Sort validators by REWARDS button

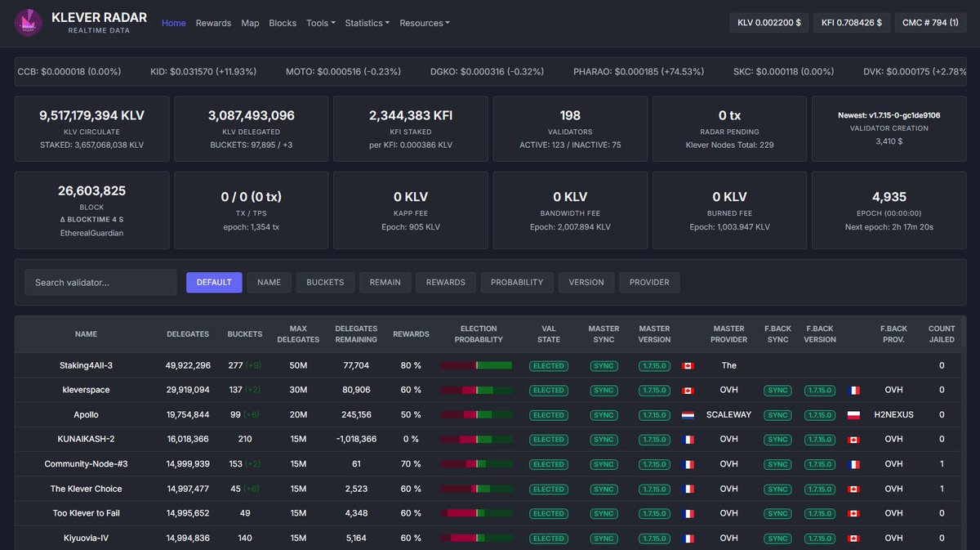point(445,282)
